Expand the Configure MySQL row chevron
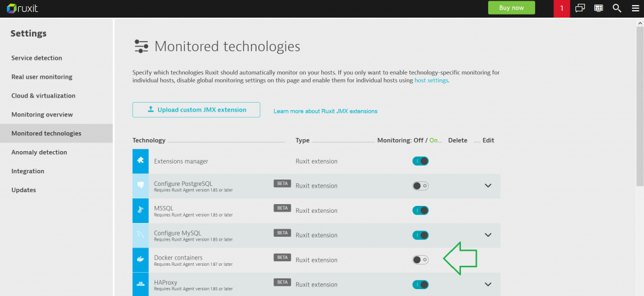This screenshot has width=644, height=296. [488, 235]
